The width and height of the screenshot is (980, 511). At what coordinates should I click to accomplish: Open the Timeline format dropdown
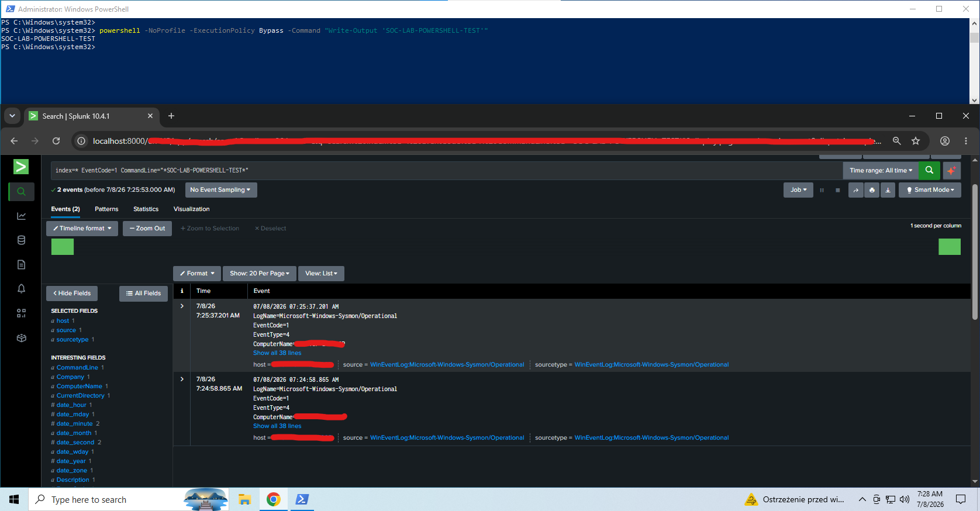82,229
